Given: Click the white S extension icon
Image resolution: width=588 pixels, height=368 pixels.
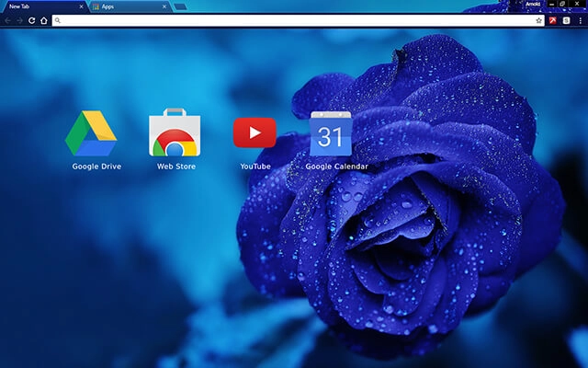Looking at the screenshot, I should coord(566,20).
